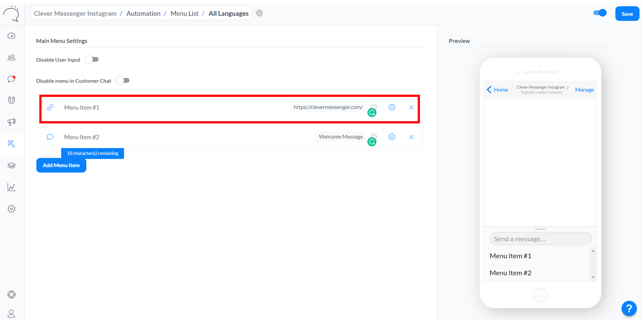The width and height of the screenshot is (644, 326).
Task: Click the message type icon of Menu Item #2
Action: tap(50, 137)
